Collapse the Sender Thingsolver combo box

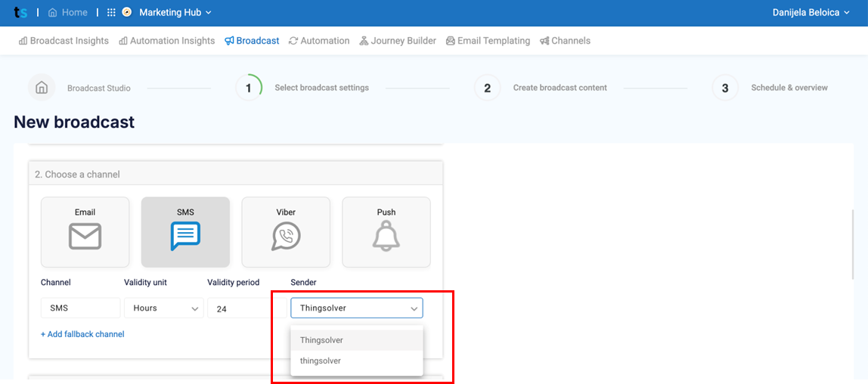coord(357,308)
